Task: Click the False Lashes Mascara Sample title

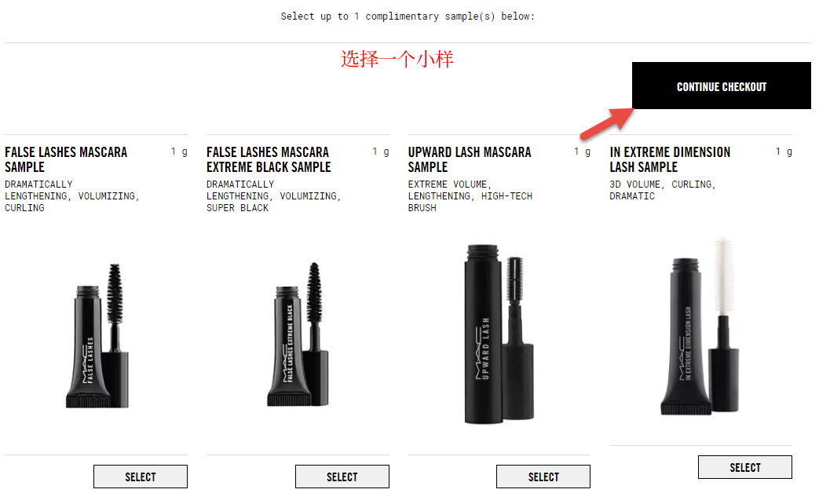Action: point(66,159)
